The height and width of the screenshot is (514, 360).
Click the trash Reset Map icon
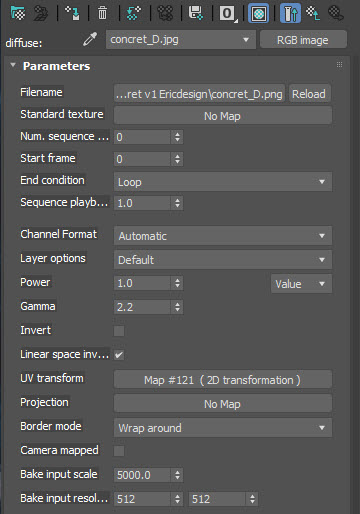102,13
